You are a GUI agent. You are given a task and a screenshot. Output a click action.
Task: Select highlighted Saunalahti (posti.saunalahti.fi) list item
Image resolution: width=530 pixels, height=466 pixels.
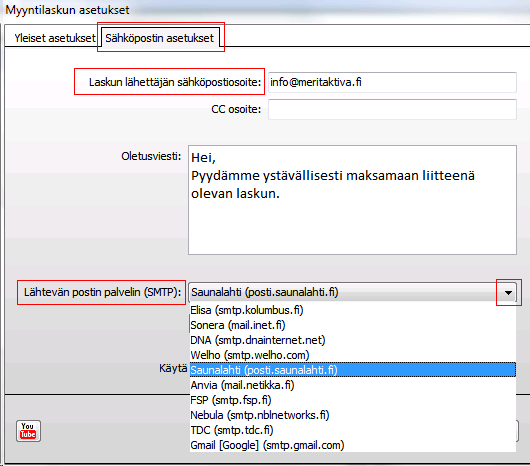(x=353, y=370)
